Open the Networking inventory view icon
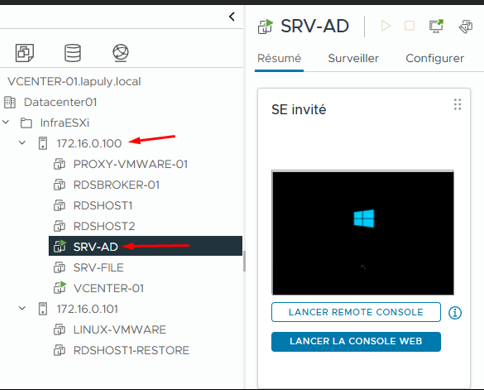484x390 pixels. click(x=121, y=53)
